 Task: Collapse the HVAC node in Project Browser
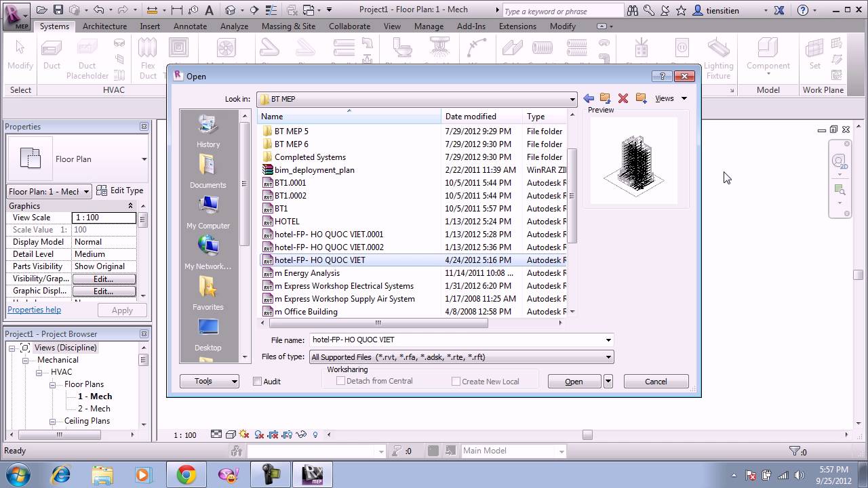pyautogui.click(x=39, y=372)
